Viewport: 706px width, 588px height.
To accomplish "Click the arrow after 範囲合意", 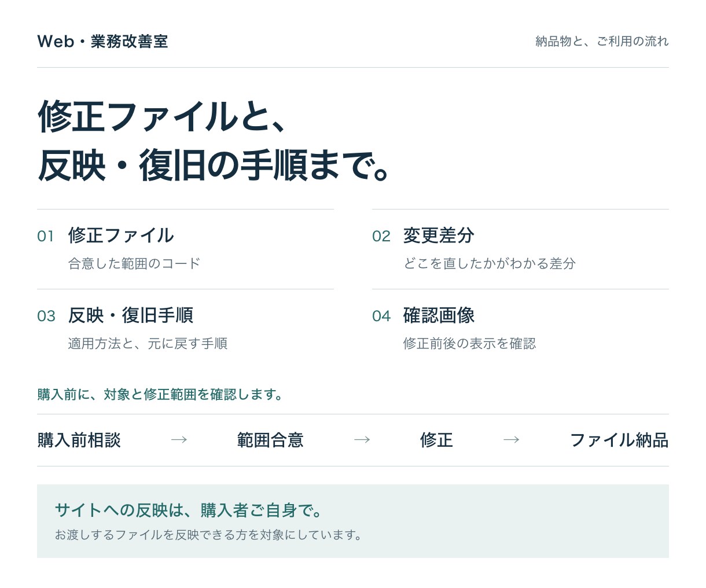I will tap(362, 440).
